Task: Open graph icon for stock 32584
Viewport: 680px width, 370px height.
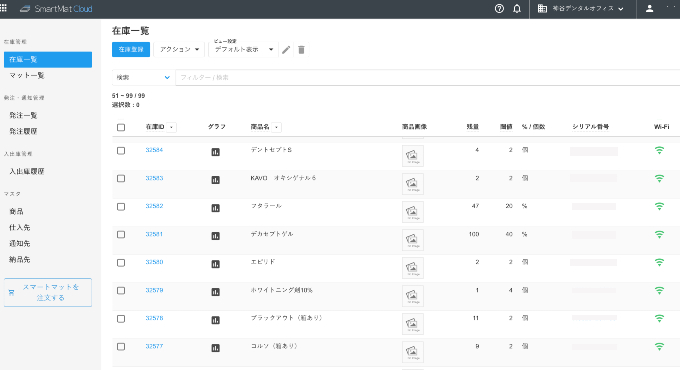Action: point(216,152)
